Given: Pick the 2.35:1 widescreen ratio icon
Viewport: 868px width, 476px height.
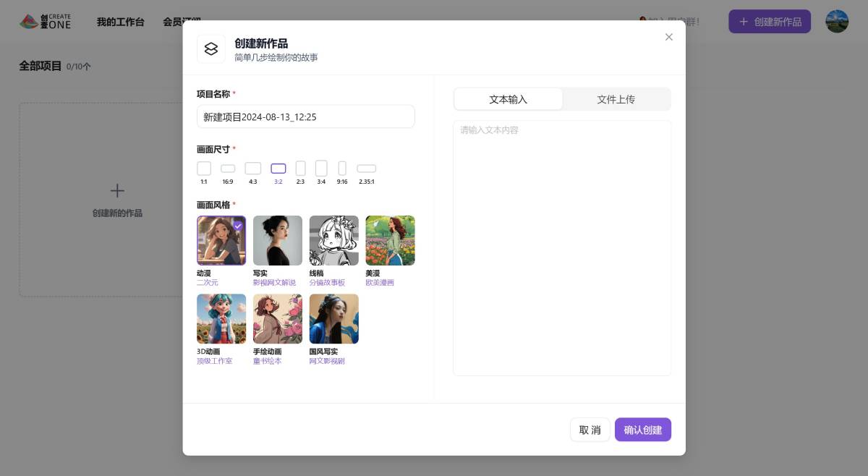Looking at the screenshot, I should tap(367, 169).
